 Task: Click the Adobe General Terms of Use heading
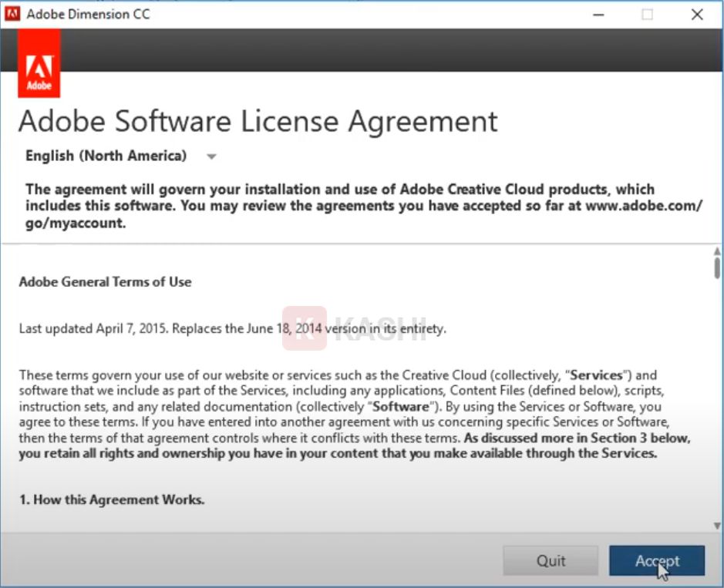105,281
